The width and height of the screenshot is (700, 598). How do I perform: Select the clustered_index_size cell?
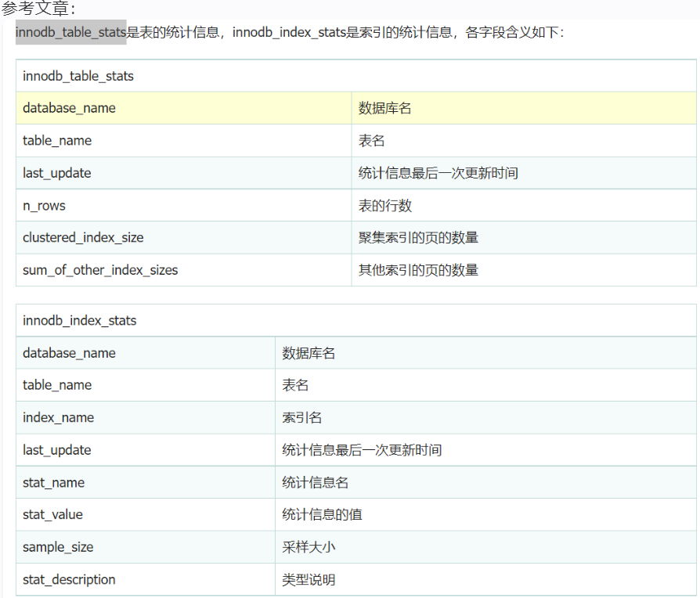pyautogui.click(x=83, y=237)
